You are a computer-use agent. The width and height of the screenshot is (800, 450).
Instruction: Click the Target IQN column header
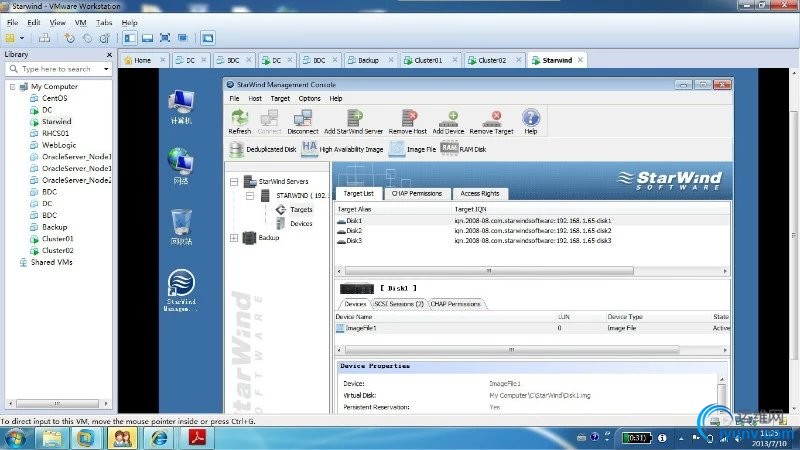point(470,209)
